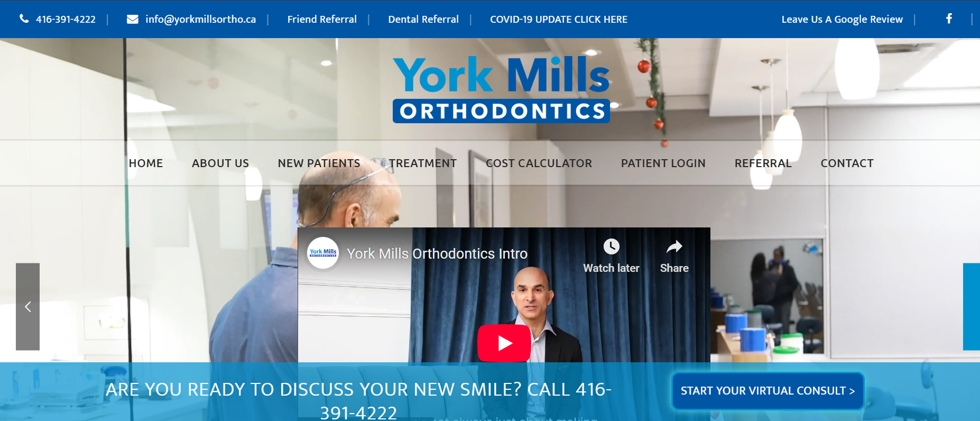Viewport: 980px width, 421px height.
Task: Go to previous slide with left arrow
Action: pos(28,307)
